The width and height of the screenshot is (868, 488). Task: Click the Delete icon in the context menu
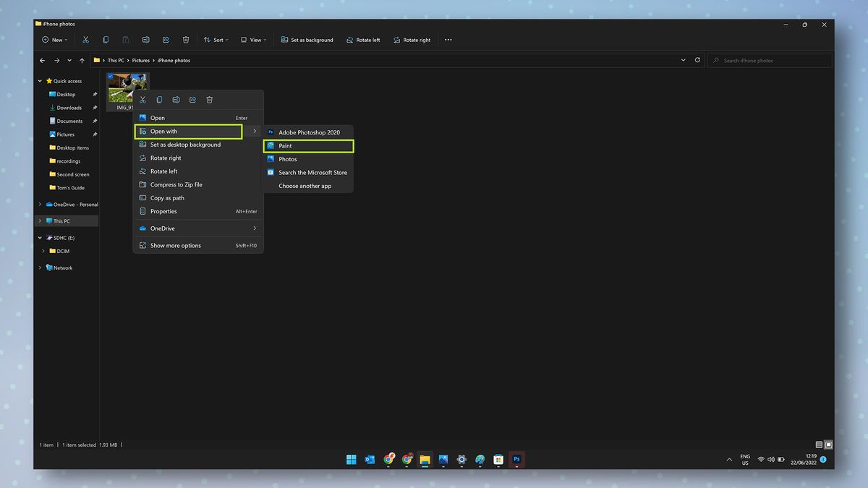coord(209,99)
